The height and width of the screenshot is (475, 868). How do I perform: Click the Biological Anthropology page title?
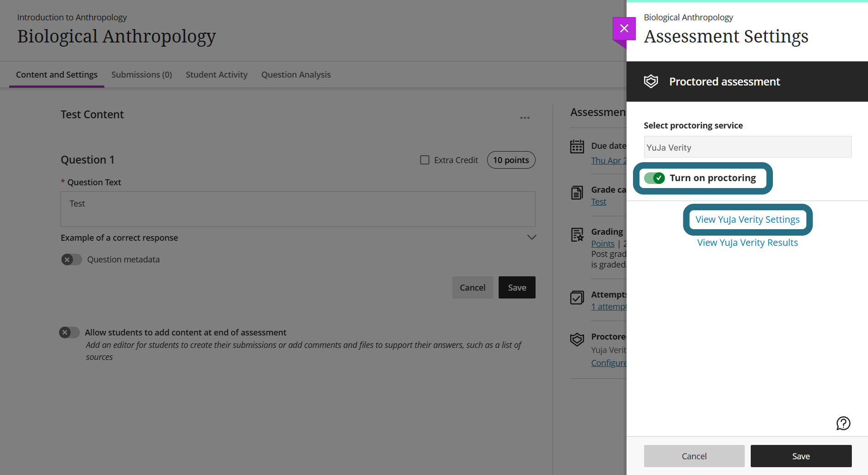click(x=116, y=37)
